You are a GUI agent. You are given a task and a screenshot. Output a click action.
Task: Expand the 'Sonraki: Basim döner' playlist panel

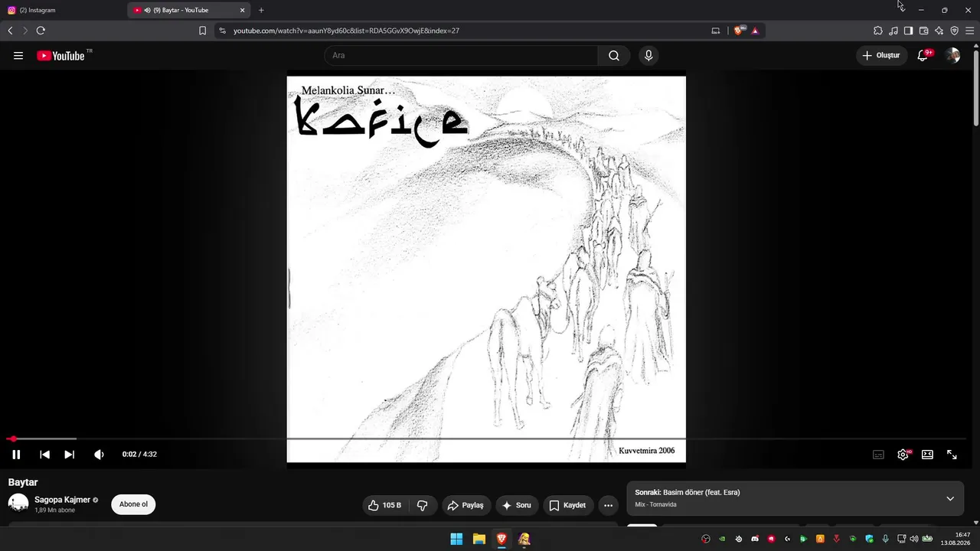click(x=950, y=499)
